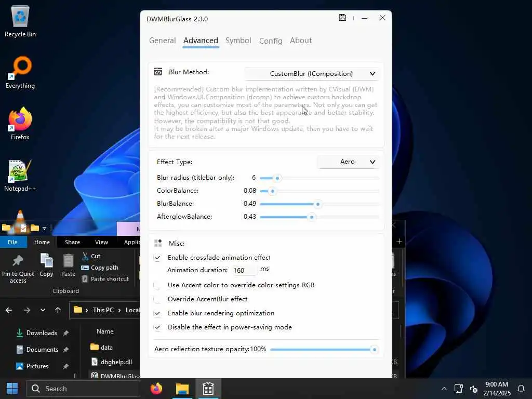Viewport: 532px width, 399px height.
Task: Open the taskbar clock and date
Action: (497, 389)
